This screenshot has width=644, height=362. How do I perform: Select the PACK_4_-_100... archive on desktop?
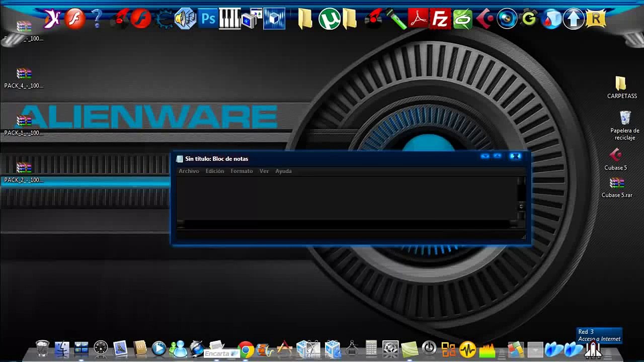point(24,78)
